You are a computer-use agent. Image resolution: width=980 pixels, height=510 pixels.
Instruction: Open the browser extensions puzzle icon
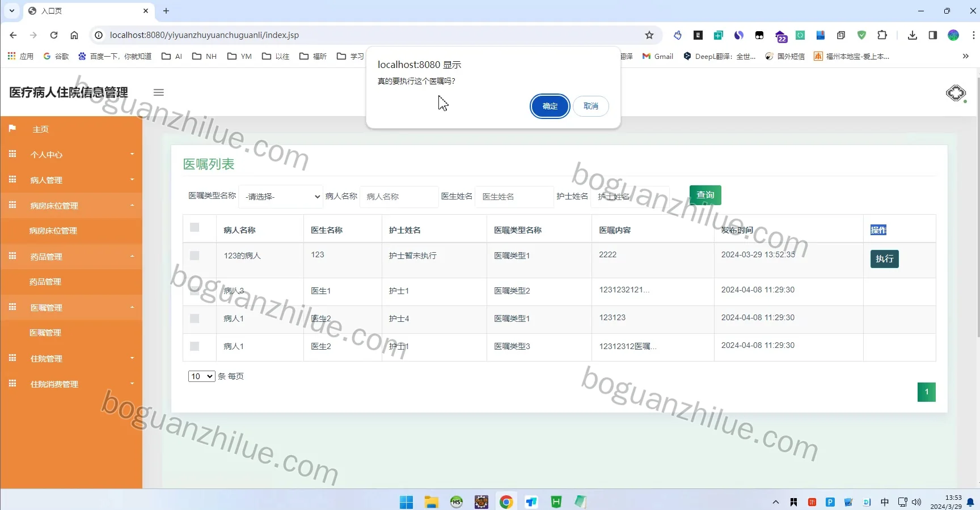[882, 35]
